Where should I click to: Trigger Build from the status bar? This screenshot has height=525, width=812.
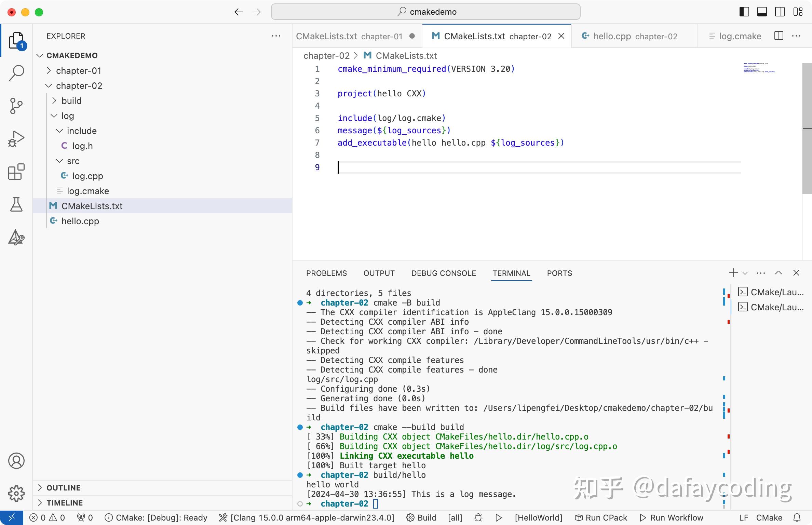click(421, 517)
